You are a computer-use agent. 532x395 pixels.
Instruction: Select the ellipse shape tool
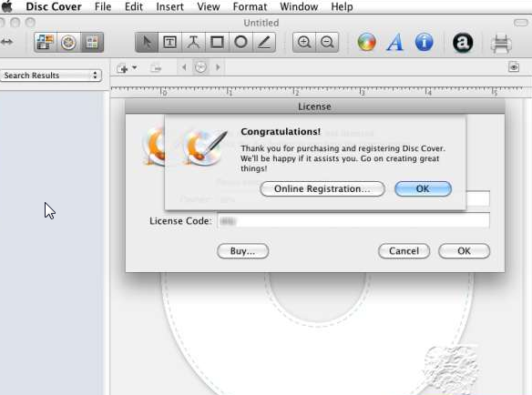[x=240, y=43]
